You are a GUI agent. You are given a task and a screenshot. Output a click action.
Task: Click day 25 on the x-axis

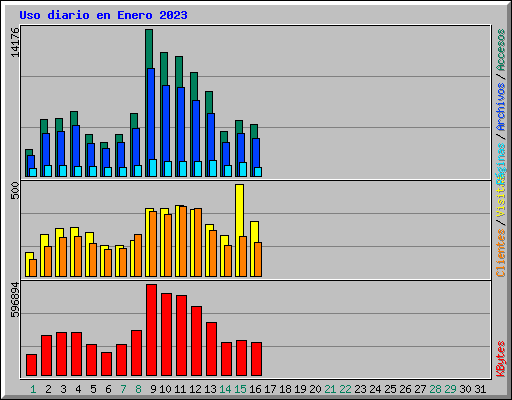pos(390,389)
